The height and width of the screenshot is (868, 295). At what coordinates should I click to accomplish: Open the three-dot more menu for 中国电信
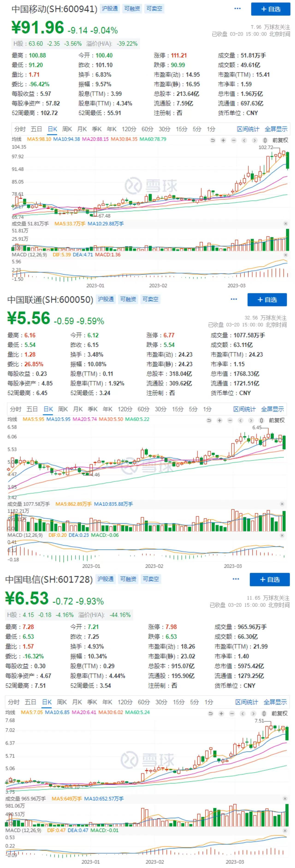tap(236, 579)
